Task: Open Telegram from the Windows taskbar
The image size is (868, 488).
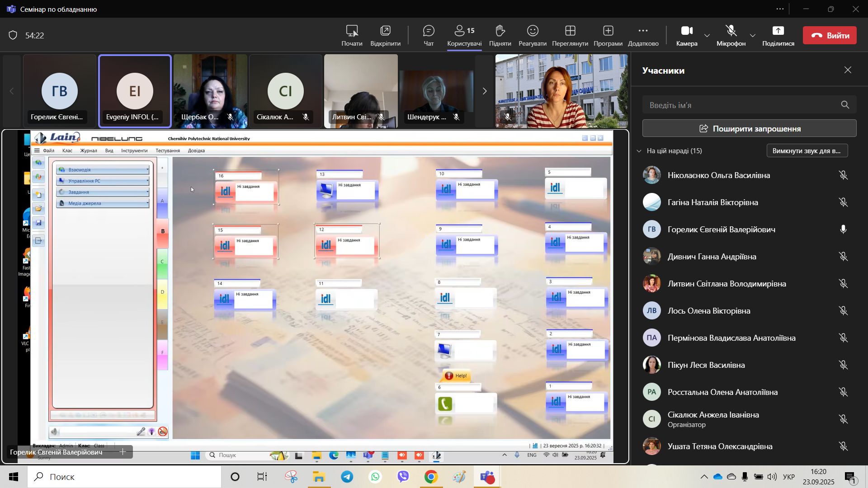Action: click(x=347, y=477)
